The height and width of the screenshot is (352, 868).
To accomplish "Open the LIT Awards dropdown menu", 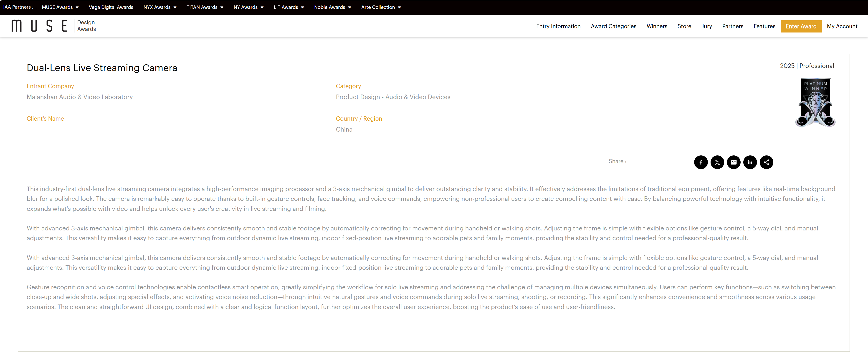I will 288,7.
